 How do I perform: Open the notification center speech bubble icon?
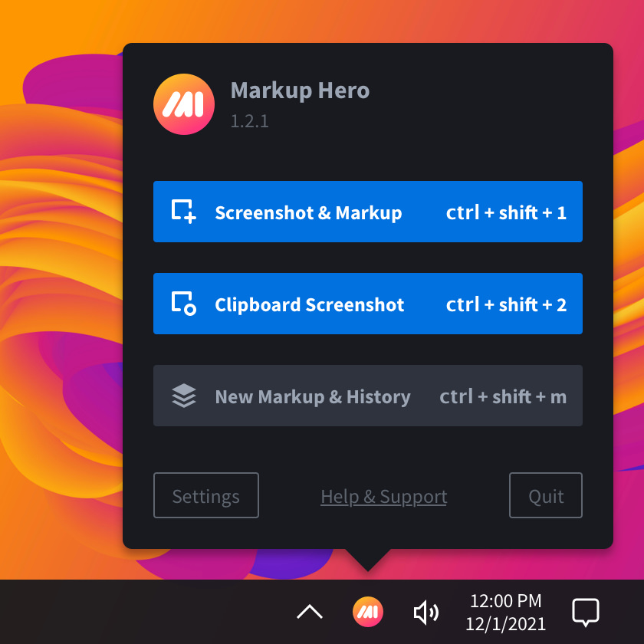[x=586, y=612]
